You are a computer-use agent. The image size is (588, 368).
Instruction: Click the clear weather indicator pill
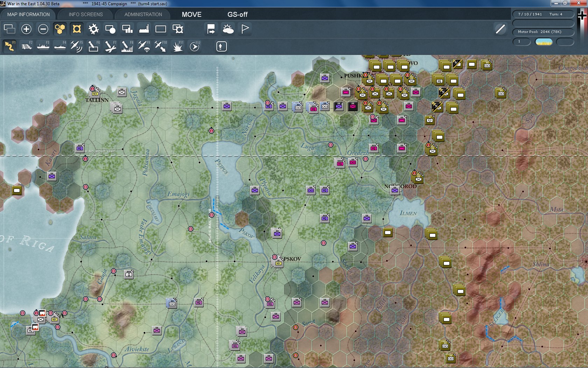point(544,42)
